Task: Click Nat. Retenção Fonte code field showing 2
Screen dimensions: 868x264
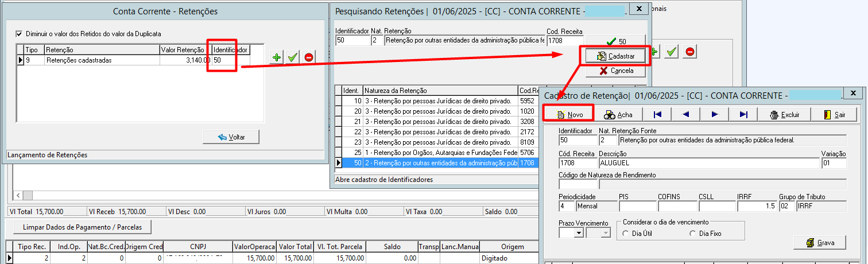Action: click(x=608, y=140)
